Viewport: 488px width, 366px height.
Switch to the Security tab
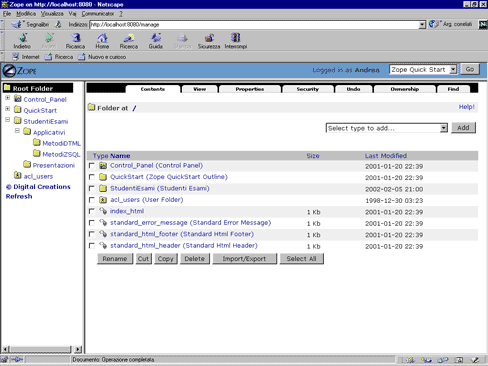(308, 89)
